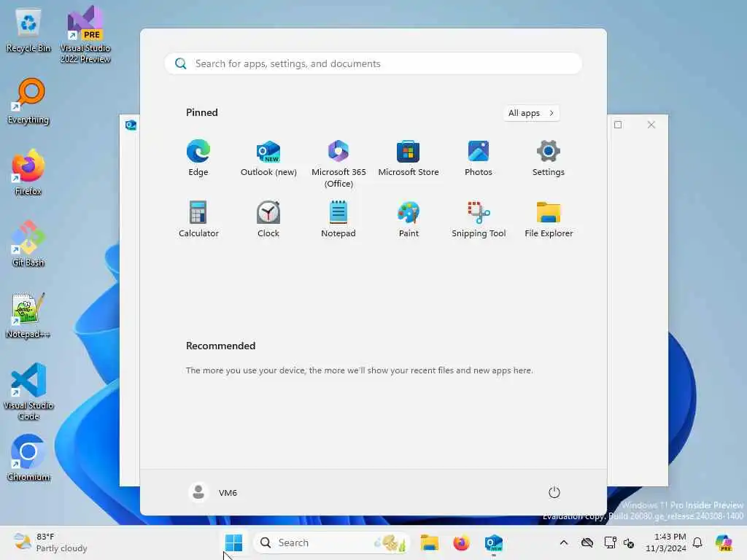Open Settings from pinned apps

tap(549, 158)
